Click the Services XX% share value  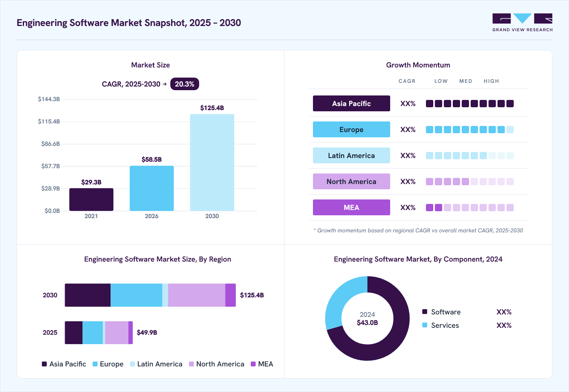(504, 325)
